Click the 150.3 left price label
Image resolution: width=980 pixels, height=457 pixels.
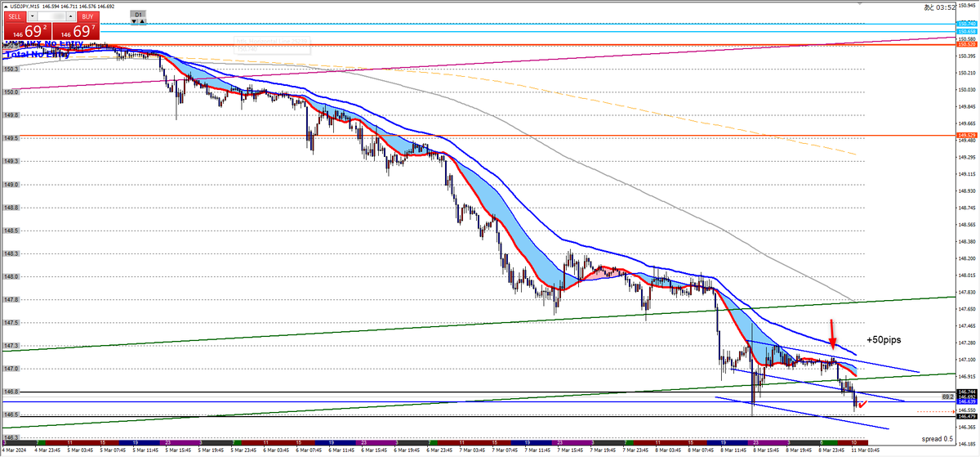tap(11, 69)
